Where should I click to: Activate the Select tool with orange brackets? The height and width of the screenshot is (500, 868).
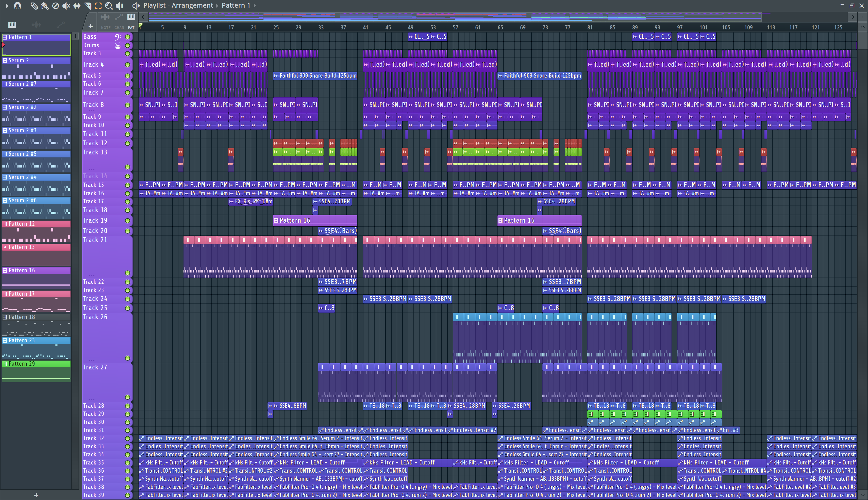click(98, 6)
